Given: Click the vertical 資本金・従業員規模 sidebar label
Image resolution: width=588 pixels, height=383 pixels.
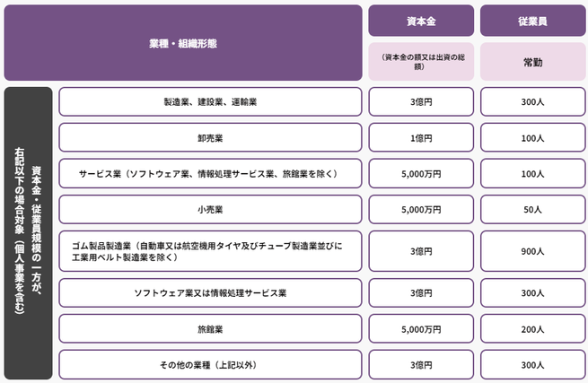Looking at the screenshot, I should pyautogui.click(x=29, y=233).
